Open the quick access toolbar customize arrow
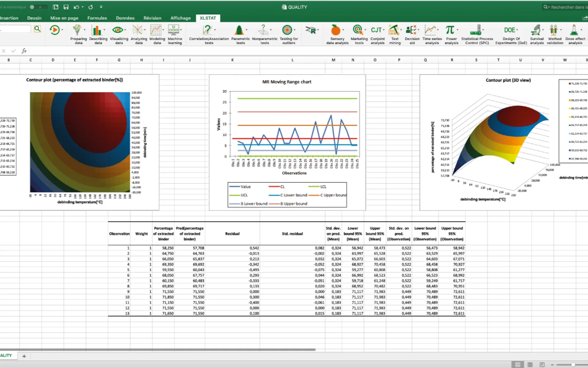Viewport: 588px width, 368px height. tap(101, 7)
